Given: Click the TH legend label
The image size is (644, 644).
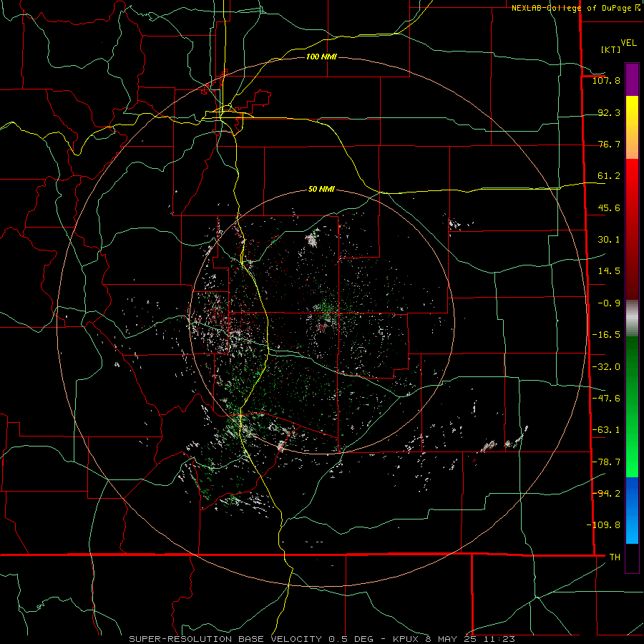Looking at the screenshot, I should click(x=615, y=557).
